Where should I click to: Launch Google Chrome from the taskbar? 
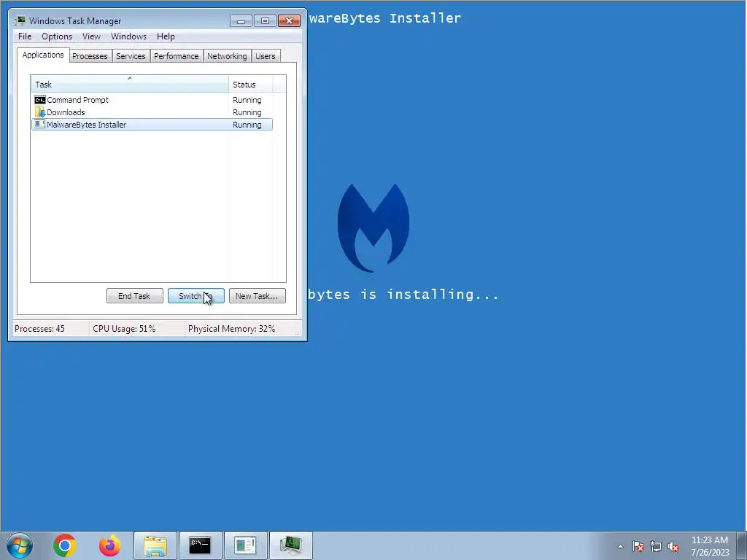[x=65, y=545]
